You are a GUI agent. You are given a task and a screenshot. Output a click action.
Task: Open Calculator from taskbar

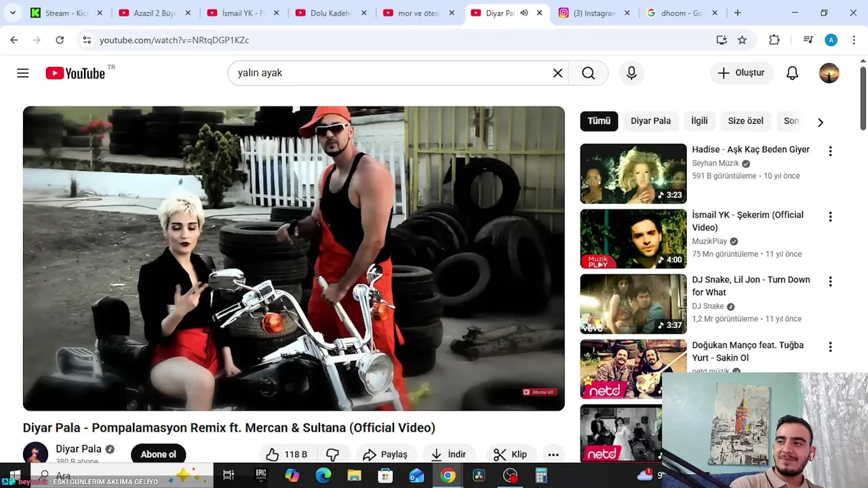click(x=541, y=475)
